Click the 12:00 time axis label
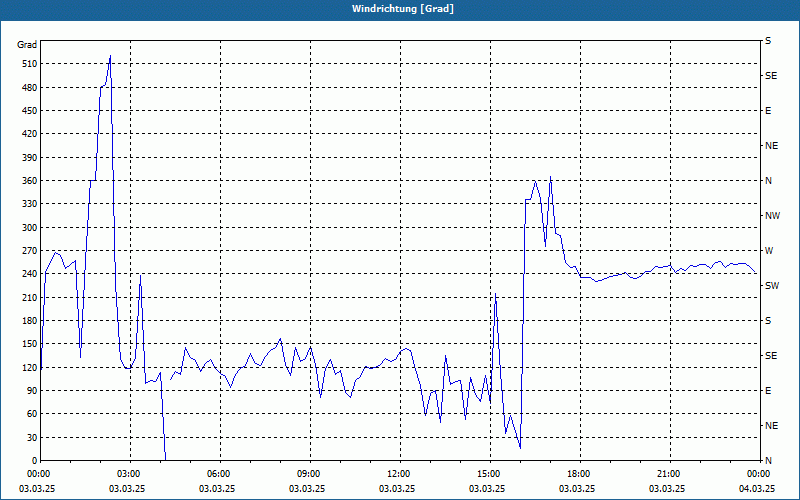The image size is (800, 500). 398,473
